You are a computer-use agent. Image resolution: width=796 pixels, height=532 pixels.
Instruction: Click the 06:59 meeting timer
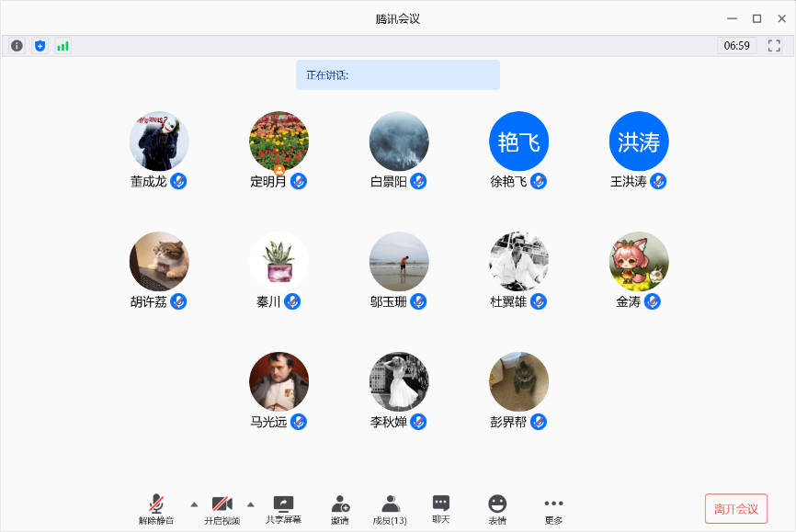pos(737,46)
